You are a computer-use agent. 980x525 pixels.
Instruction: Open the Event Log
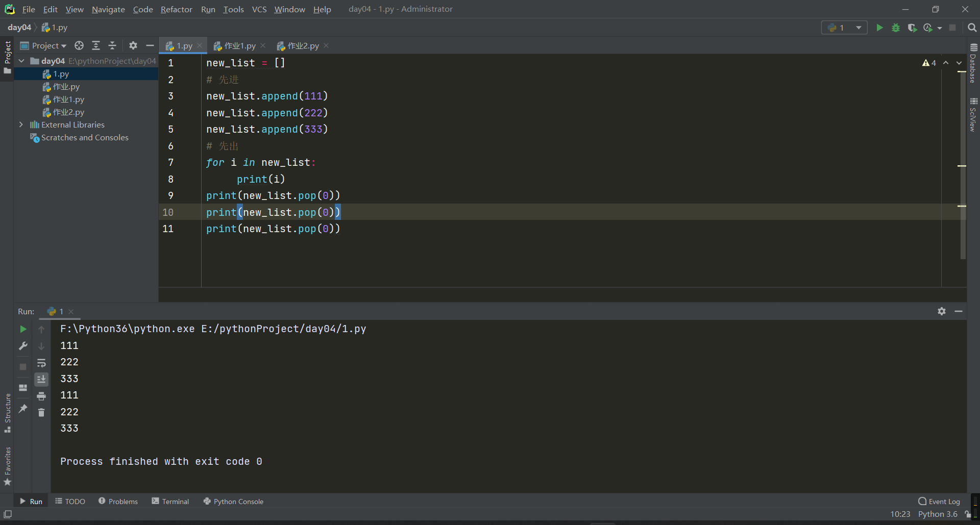pyautogui.click(x=939, y=502)
